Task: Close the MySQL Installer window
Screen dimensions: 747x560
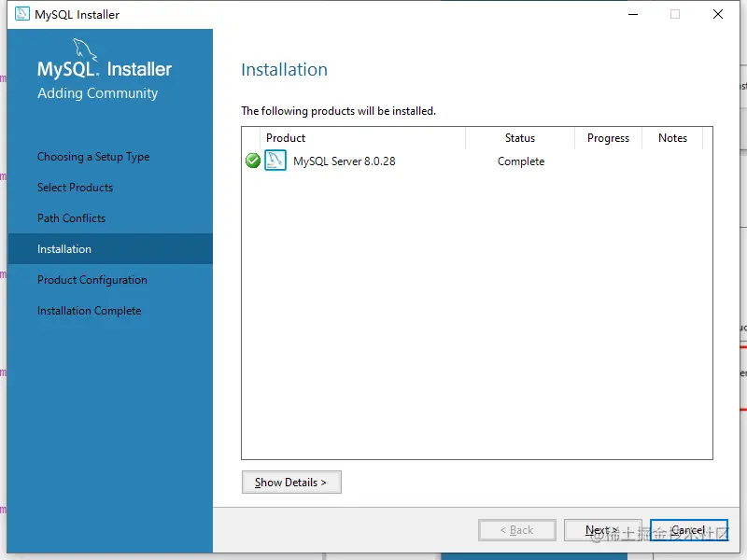Action: pos(718,14)
